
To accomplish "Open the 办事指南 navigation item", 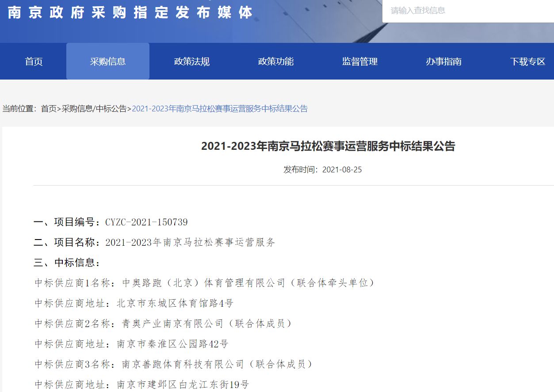I will (x=444, y=61).
